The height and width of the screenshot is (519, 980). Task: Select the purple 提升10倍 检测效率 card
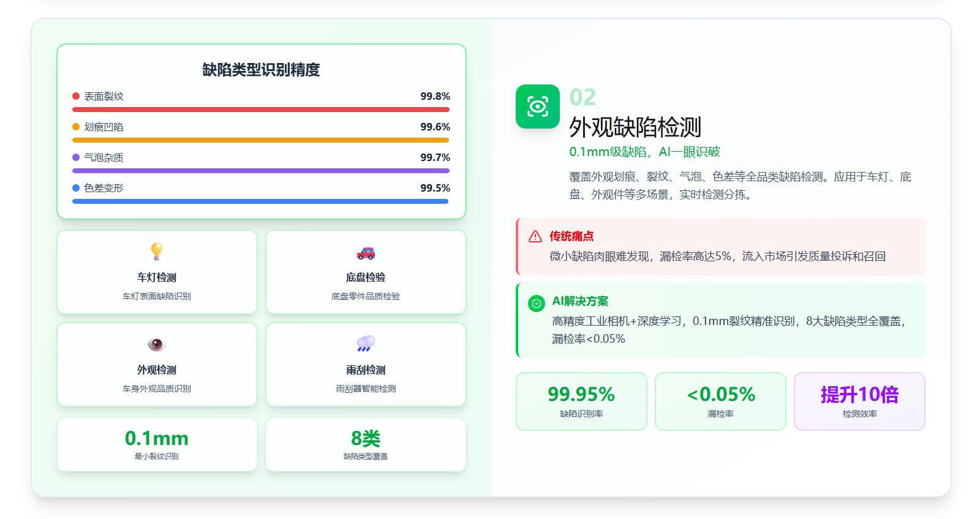859,401
